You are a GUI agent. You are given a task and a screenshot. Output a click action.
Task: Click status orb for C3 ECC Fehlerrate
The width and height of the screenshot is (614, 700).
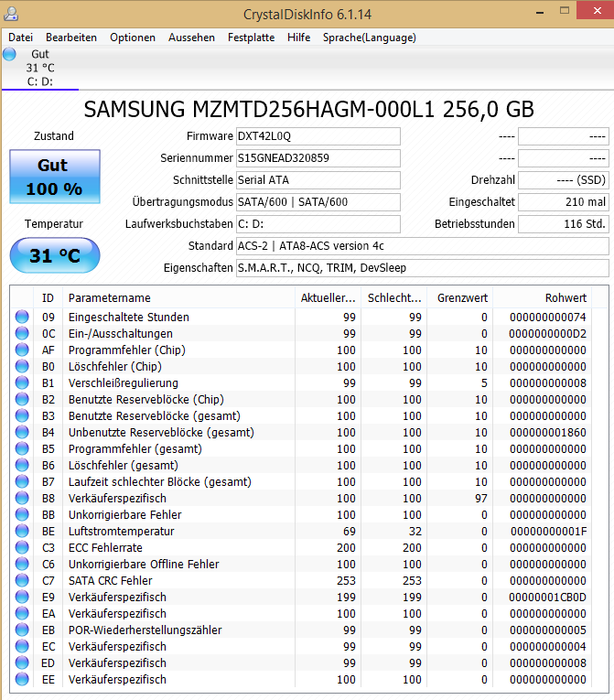click(22, 547)
